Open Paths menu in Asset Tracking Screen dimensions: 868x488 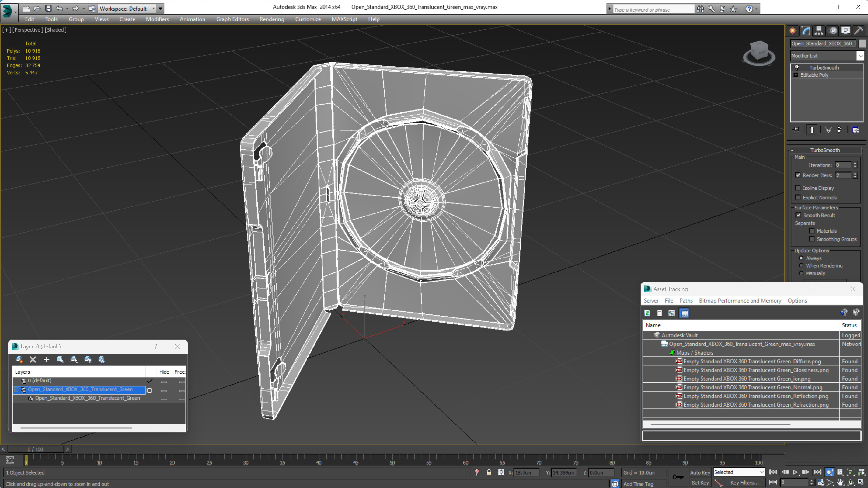tap(686, 300)
